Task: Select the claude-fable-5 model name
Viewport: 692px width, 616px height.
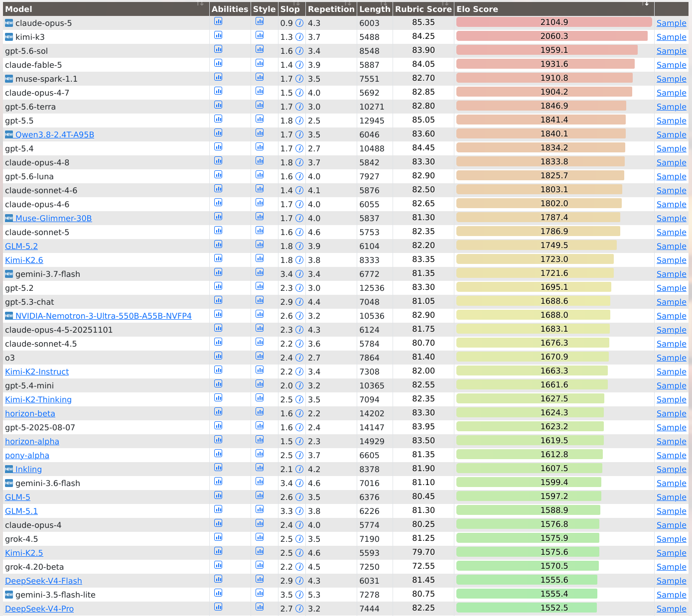Action: [x=33, y=65]
